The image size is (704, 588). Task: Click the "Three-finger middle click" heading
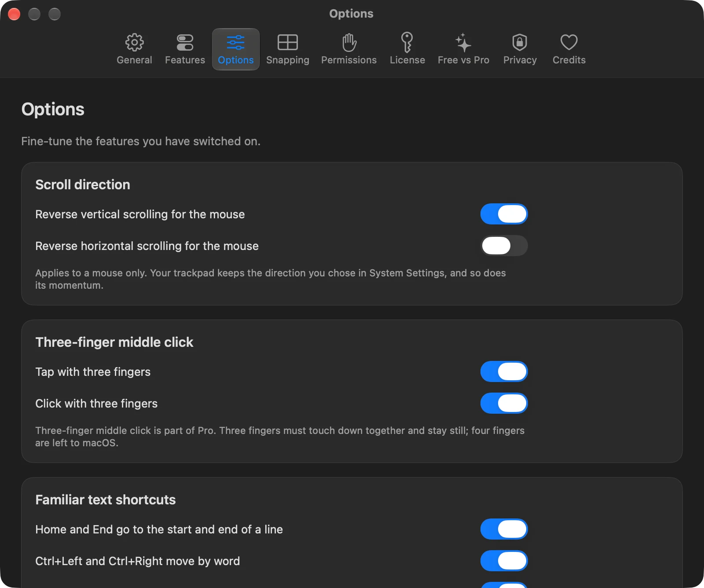[114, 342]
